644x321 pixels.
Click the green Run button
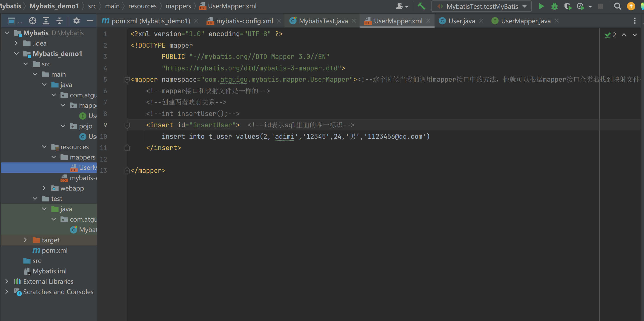coord(541,6)
